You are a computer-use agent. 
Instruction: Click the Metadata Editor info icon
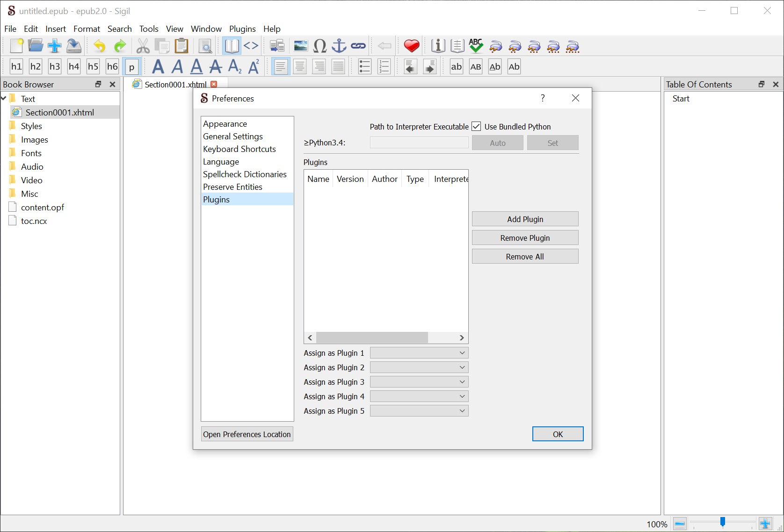pos(438,46)
